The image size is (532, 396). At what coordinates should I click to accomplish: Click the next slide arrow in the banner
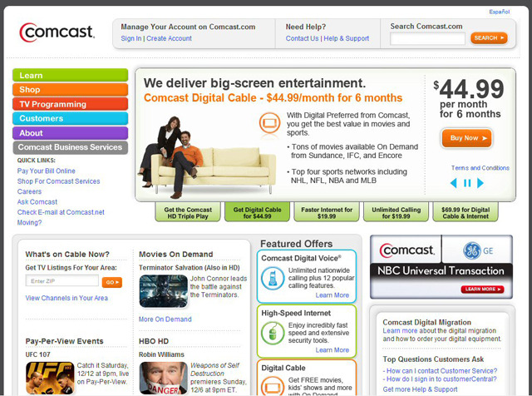[480, 183]
